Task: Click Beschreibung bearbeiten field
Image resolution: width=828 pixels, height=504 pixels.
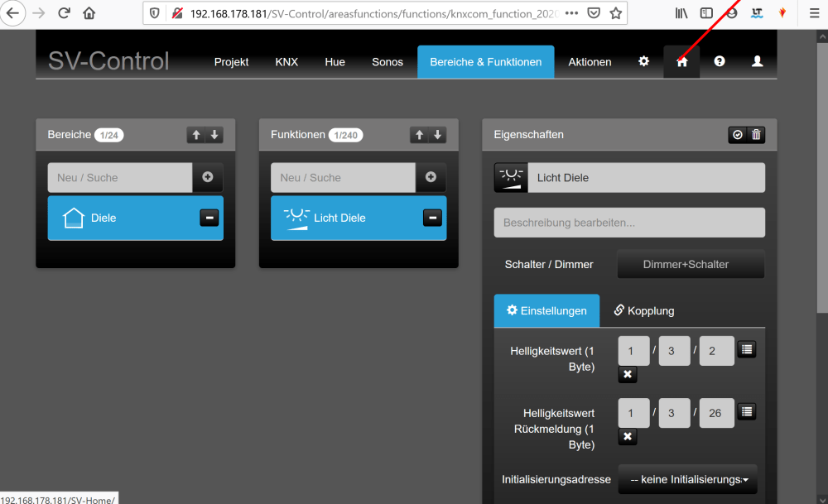Action: 629,222
